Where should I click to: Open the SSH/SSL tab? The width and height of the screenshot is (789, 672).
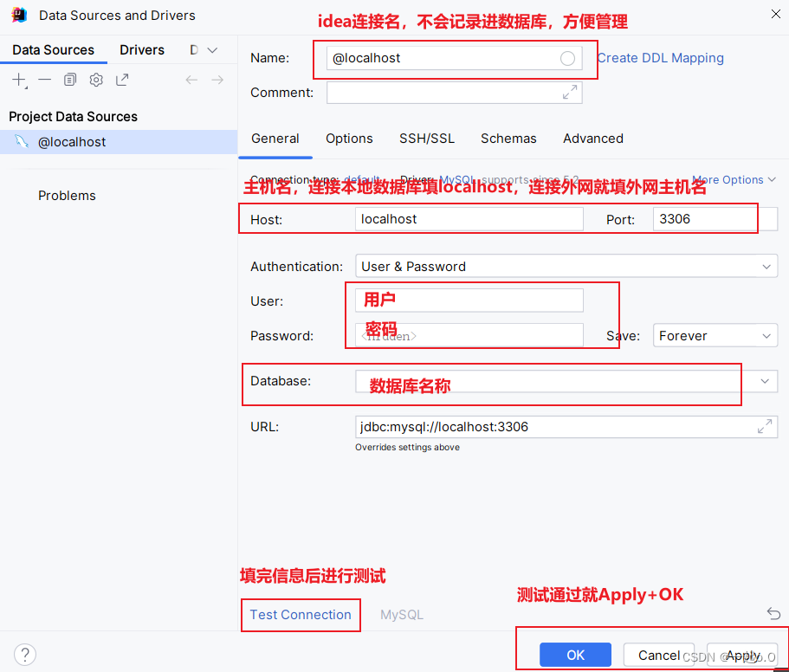tap(426, 139)
